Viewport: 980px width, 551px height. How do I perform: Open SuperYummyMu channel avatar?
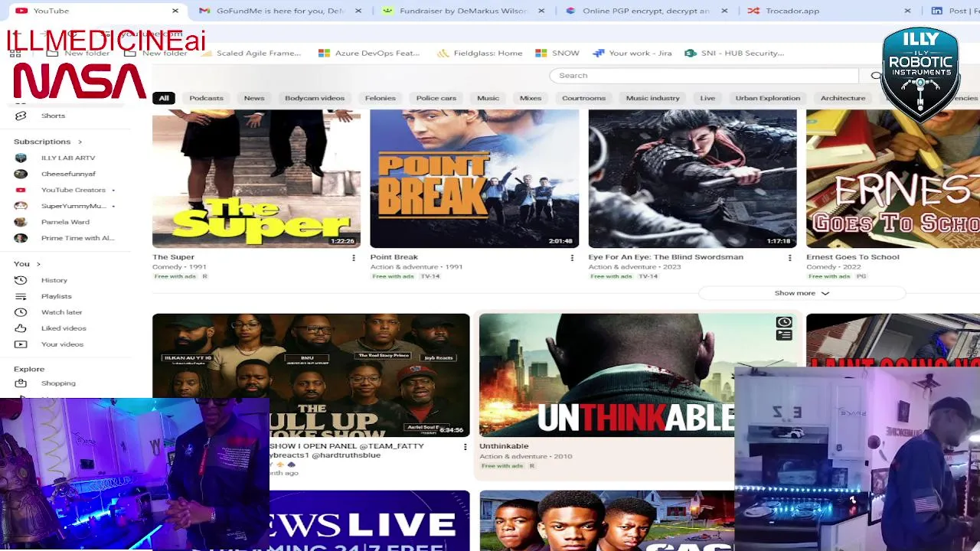[x=21, y=206]
